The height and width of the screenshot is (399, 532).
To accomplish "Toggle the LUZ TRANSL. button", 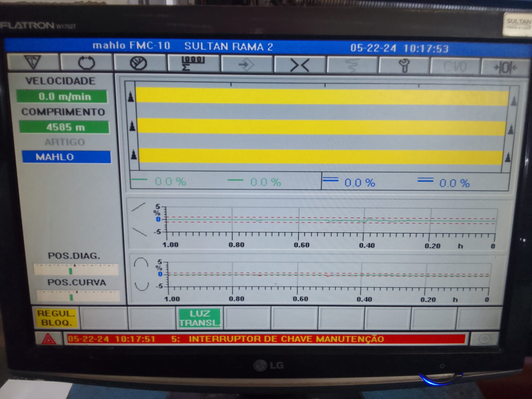I will point(199,318).
